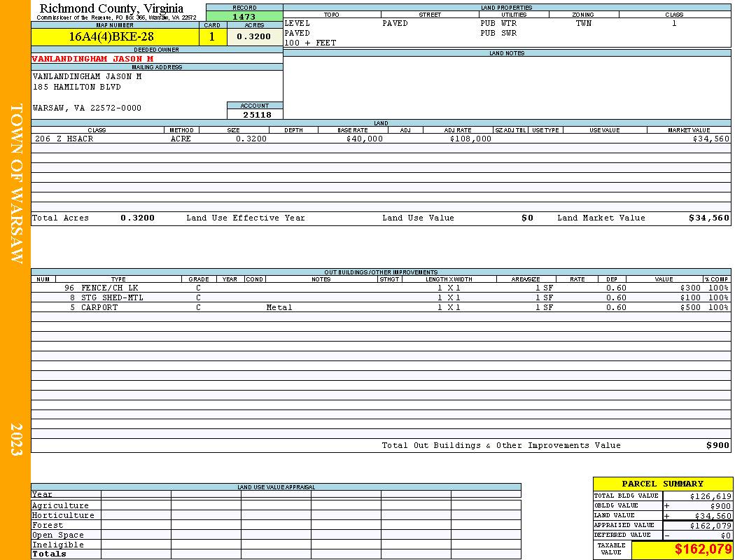Click the Land Market Value total $34,560
This screenshot has width=735, height=560.
tap(709, 218)
